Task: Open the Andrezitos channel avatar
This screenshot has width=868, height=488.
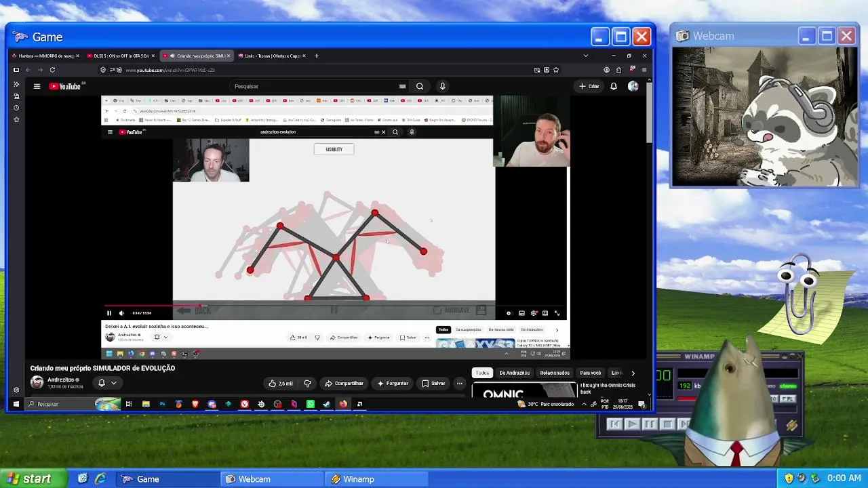Action: [37, 383]
